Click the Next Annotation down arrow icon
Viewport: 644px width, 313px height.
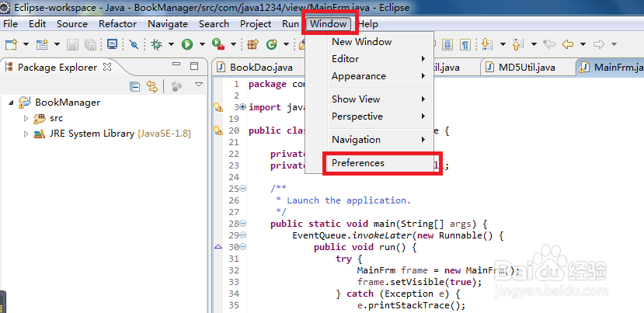pos(487,44)
